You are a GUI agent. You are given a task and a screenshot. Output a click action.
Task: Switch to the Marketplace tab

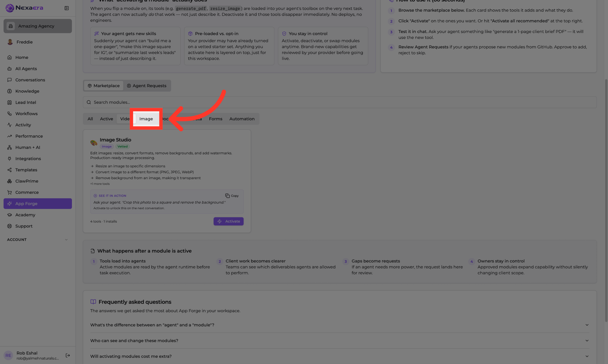point(104,86)
